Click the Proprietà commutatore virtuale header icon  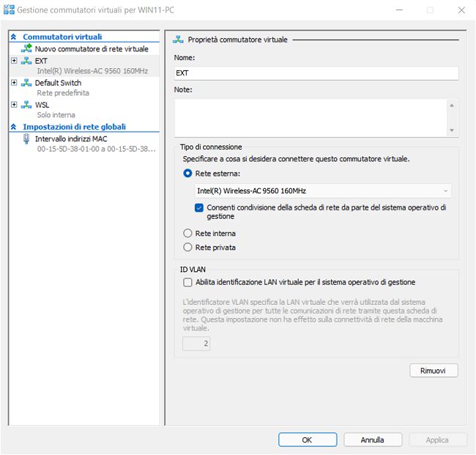178,40
